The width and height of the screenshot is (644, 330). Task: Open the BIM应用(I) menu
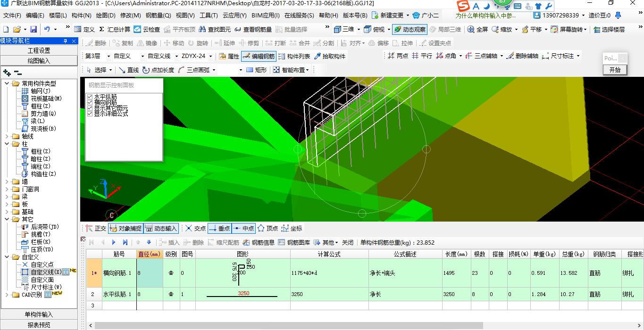pyautogui.click(x=266, y=16)
